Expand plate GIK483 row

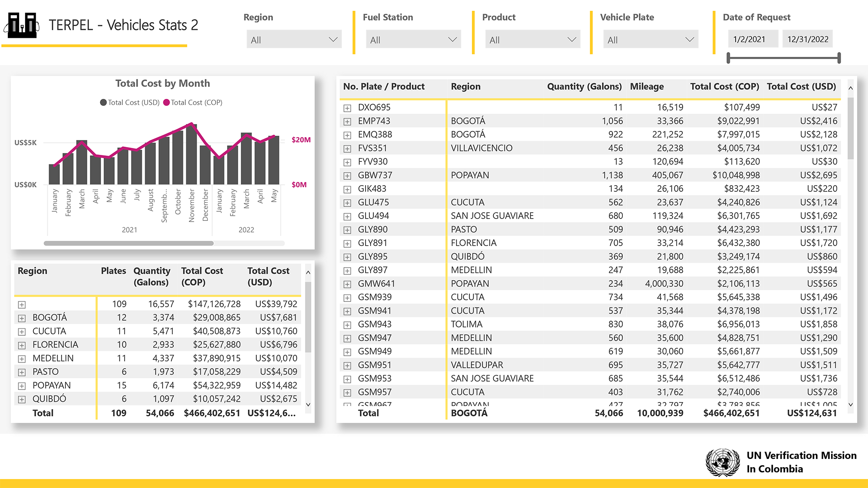pos(347,189)
